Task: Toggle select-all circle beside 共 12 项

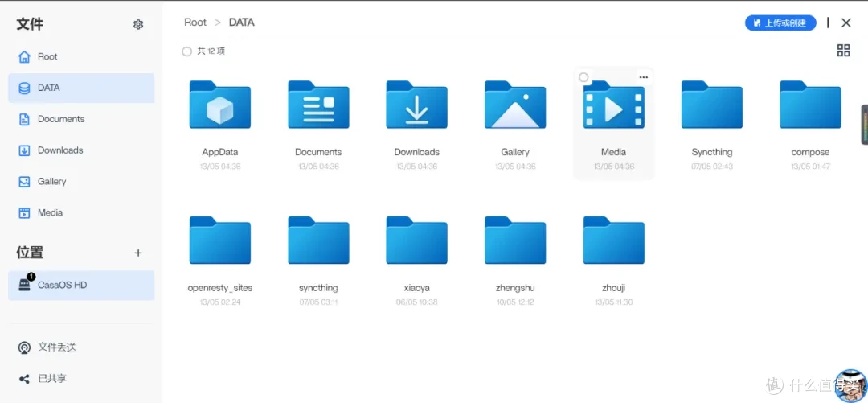Action: (186, 51)
